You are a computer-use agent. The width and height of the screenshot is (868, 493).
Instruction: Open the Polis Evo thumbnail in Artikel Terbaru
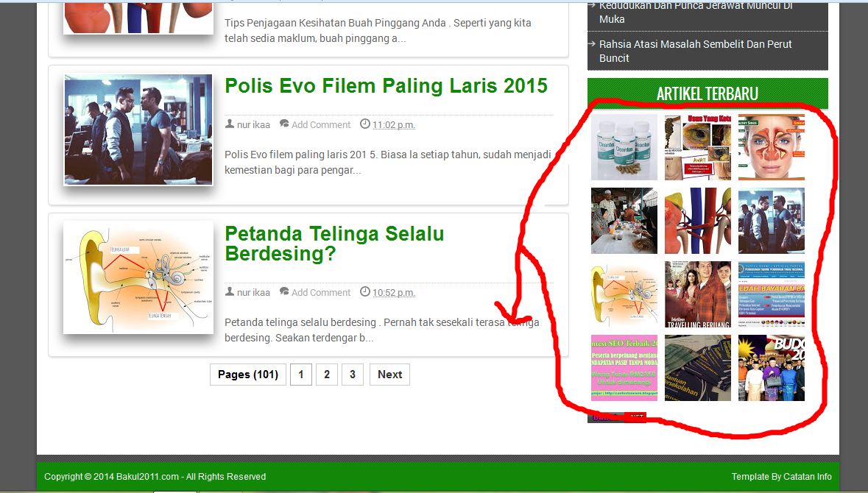[x=771, y=221]
